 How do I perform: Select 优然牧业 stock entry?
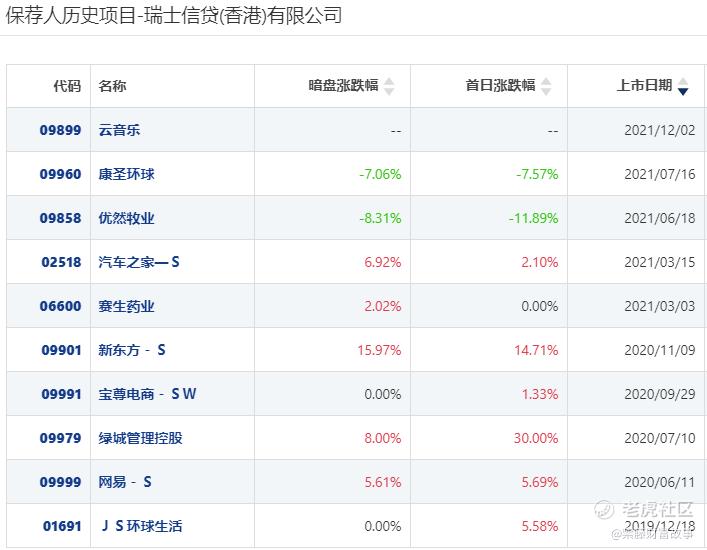[127, 218]
